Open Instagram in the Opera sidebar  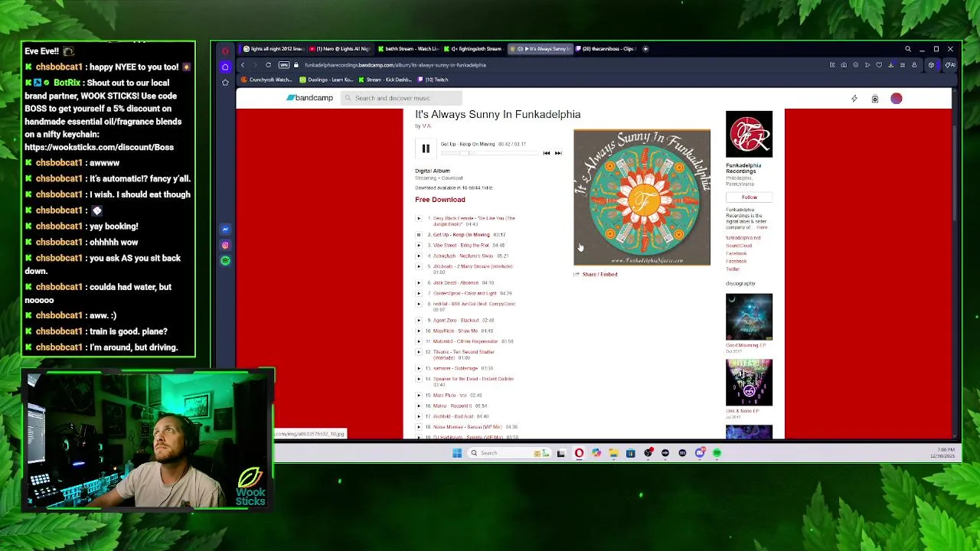[225, 245]
